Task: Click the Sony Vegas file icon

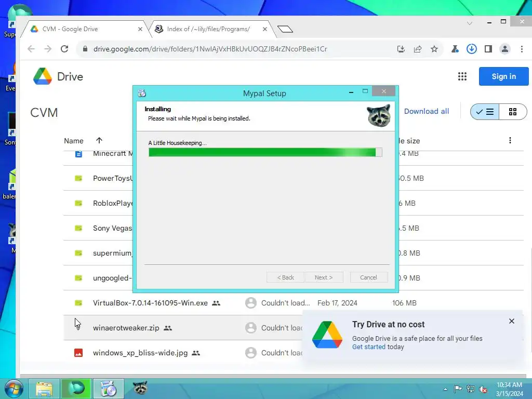Action: pyautogui.click(x=78, y=228)
